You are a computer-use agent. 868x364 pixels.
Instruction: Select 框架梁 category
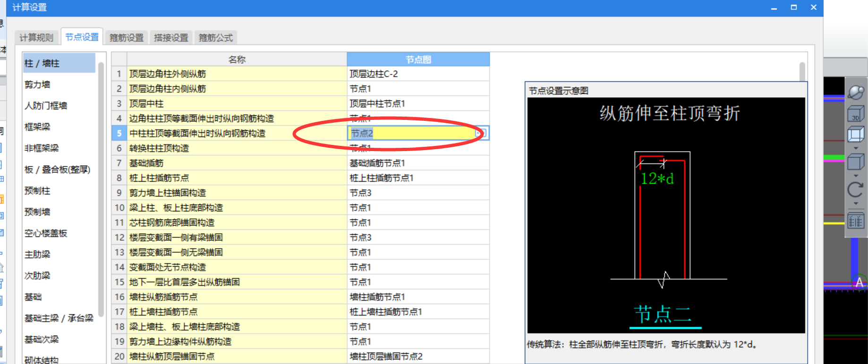[x=59, y=127]
